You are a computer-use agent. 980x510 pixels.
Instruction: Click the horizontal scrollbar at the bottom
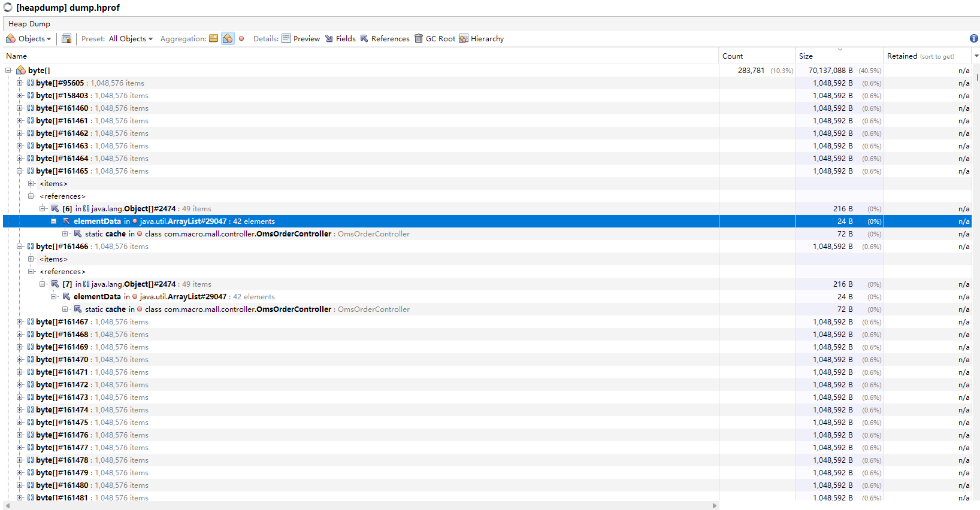361,506
